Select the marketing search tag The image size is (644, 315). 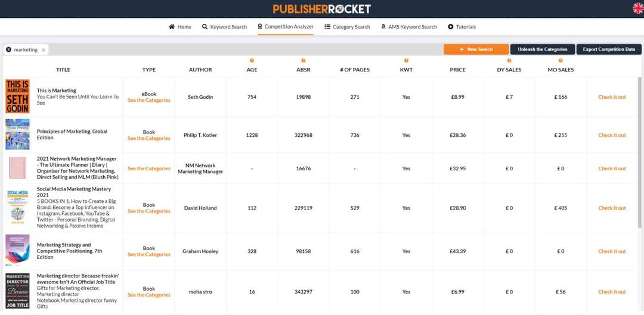click(26, 49)
